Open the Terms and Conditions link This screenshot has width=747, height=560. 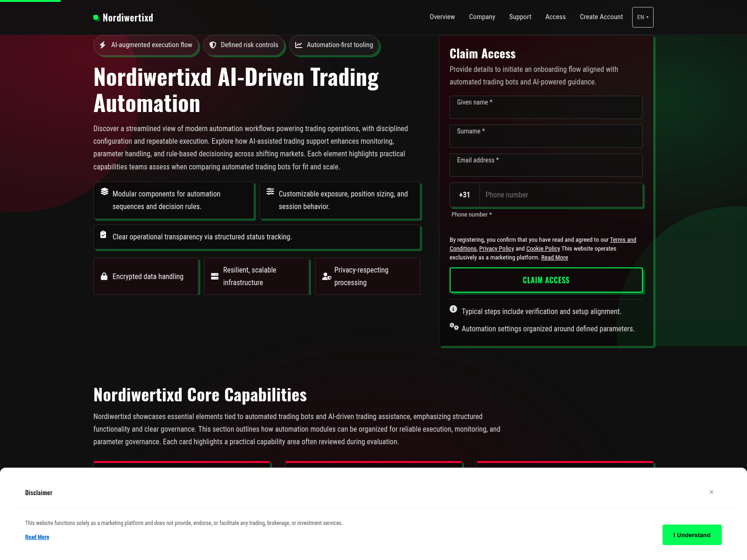tap(623, 240)
